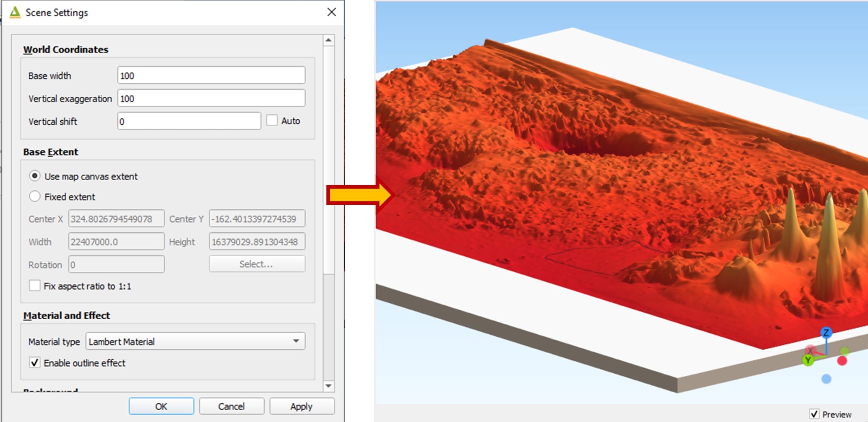Click the red axis gizmo dot
This screenshot has width=868, height=422.
click(842, 361)
